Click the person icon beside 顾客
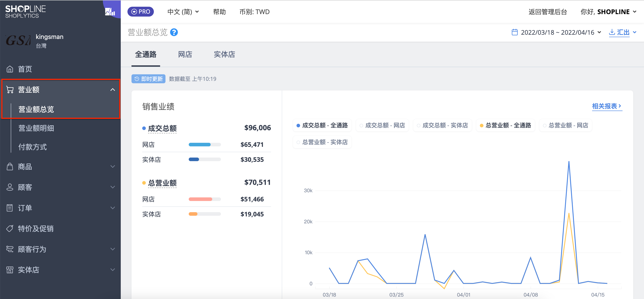Viewport: 644px width, 299px height. pos(10,187)
